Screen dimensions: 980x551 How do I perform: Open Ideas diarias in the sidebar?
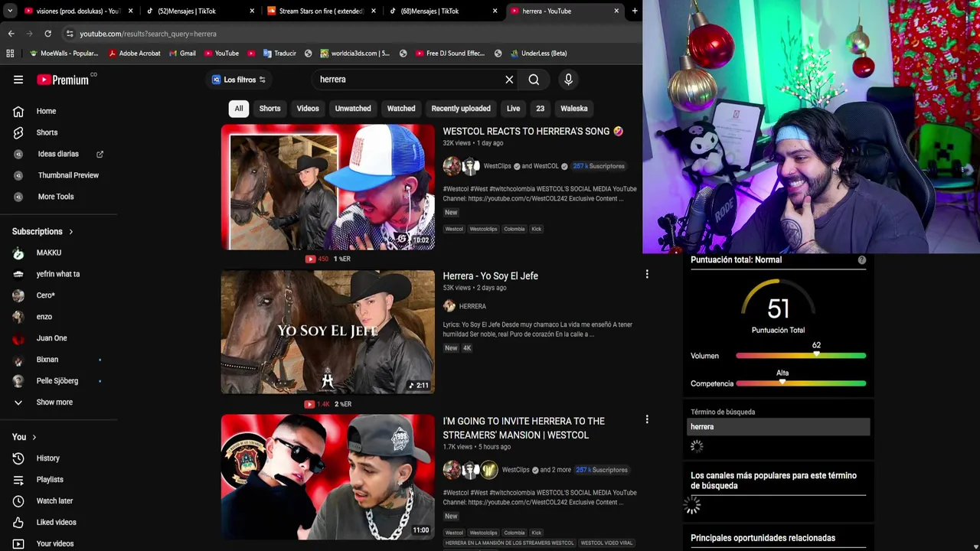point(58,154)
